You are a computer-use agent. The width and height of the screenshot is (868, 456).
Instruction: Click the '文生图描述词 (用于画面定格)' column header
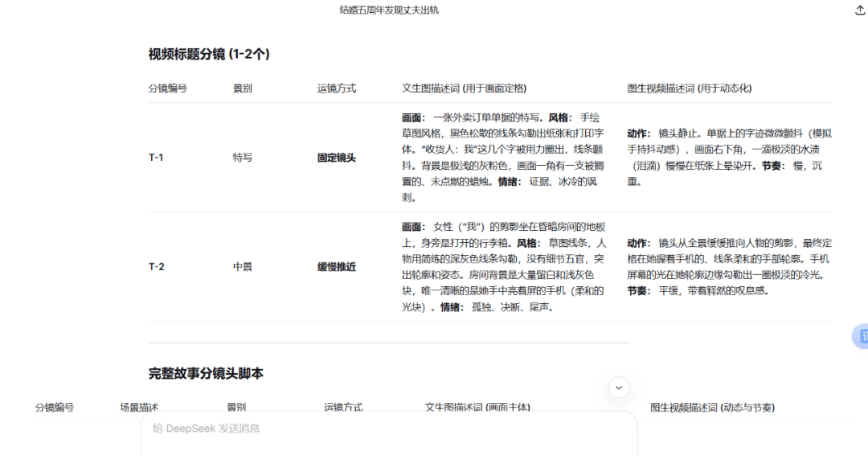coord(464,88)
